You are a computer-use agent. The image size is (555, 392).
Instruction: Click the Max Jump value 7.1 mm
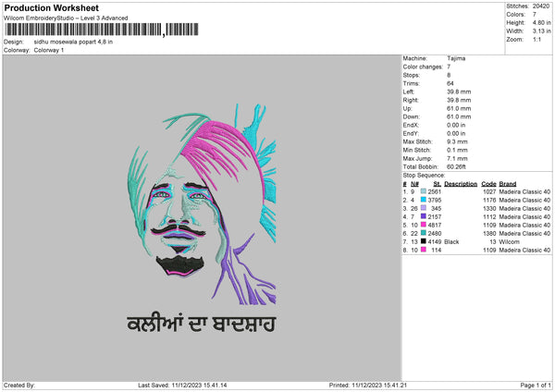coord(457,158)
